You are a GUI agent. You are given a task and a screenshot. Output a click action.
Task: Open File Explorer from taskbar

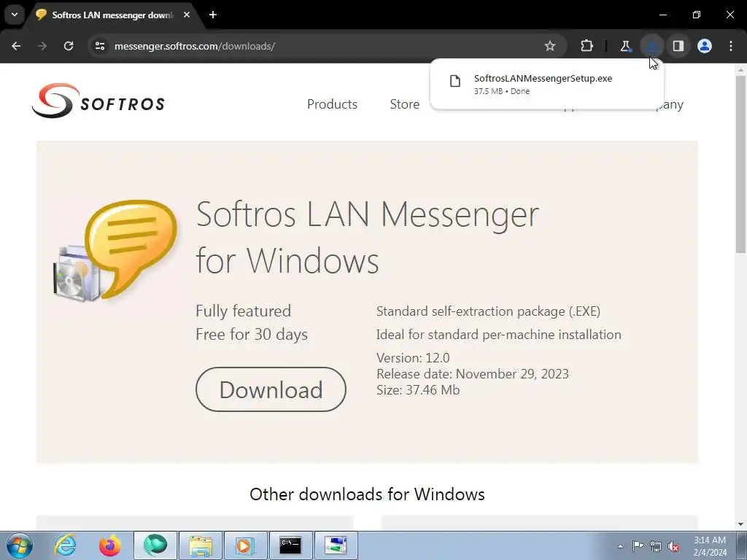tap(201, 545)
